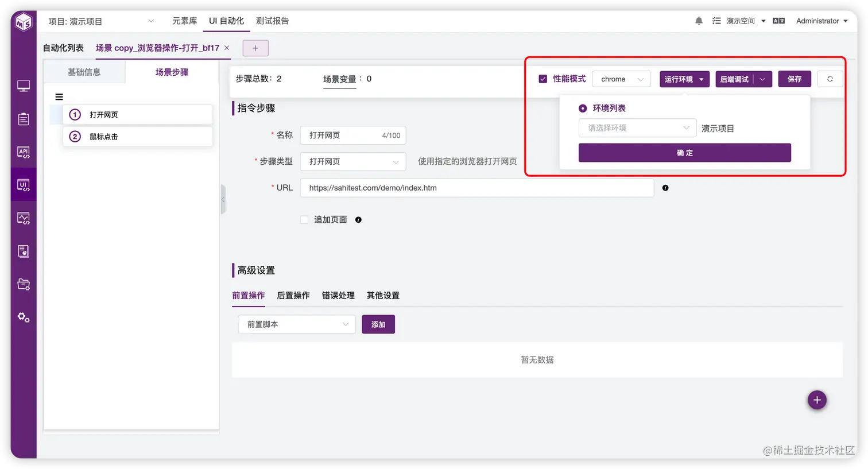Open the step list hamburger menu icon
The width and height of the screenshot is (868, 469).
pos(59,96)
